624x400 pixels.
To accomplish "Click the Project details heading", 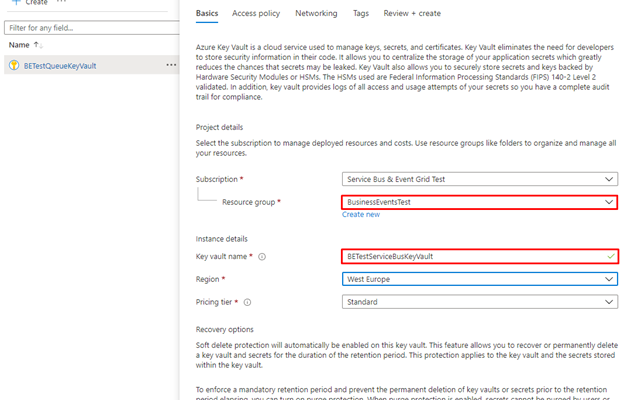I will [219, 127].
